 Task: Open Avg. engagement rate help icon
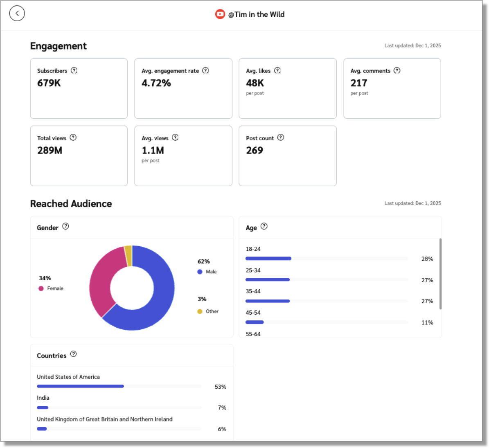click(205, 70)
